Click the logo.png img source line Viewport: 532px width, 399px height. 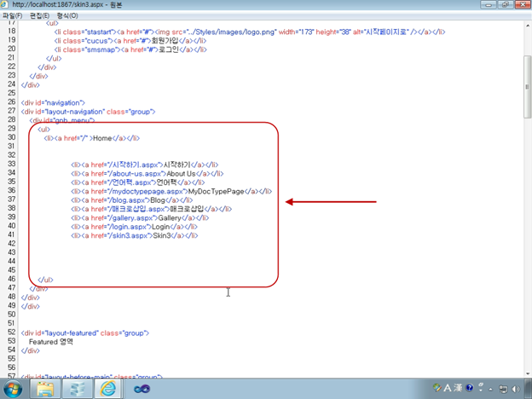249,32
